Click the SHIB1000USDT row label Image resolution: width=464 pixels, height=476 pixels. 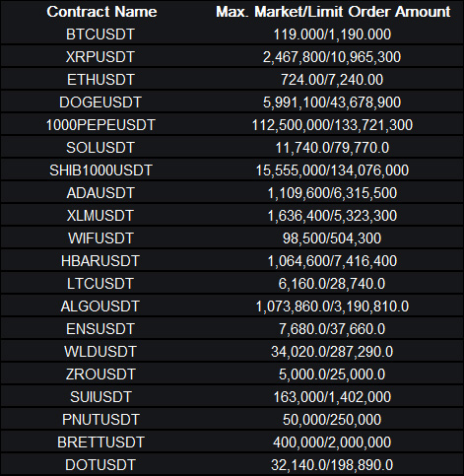(100, 170)
